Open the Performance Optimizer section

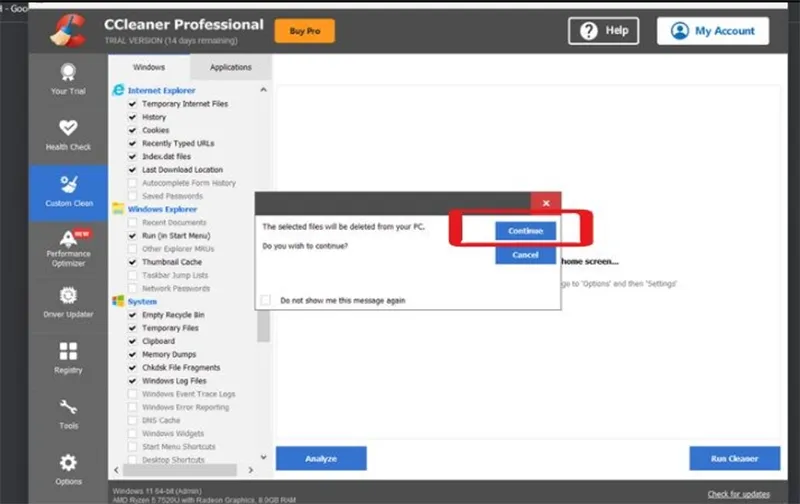(x=68, y=248)
